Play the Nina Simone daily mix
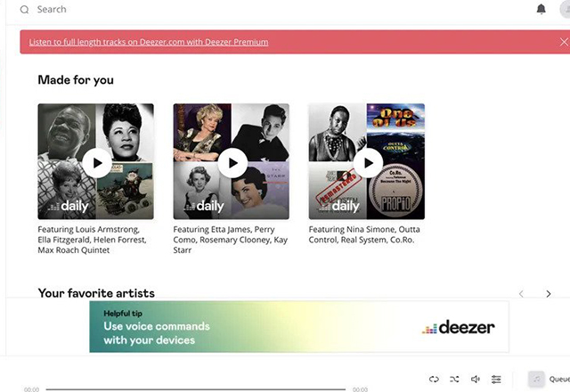570x392 pixels. point(368,163)
